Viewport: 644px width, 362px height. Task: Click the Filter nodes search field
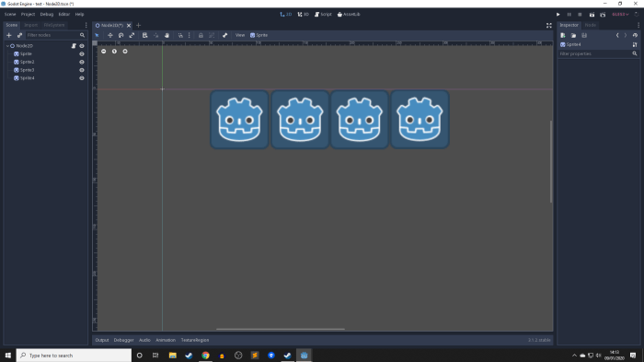coord(55,35)
